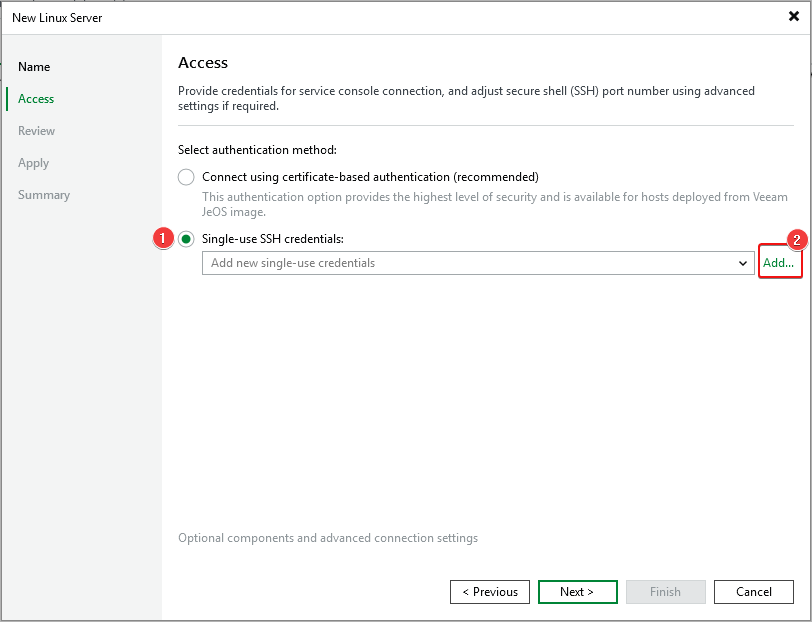Click the red number 1 badge

(x=160, y=239)
